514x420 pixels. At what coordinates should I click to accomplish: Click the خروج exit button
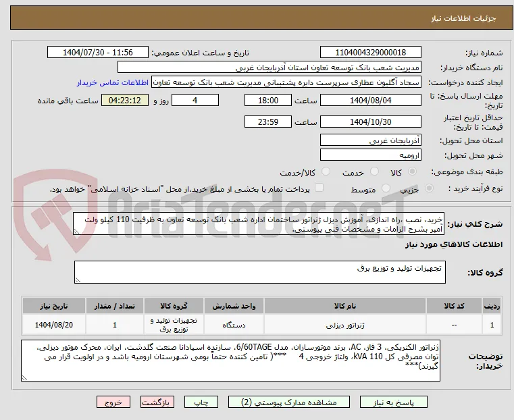113,402
